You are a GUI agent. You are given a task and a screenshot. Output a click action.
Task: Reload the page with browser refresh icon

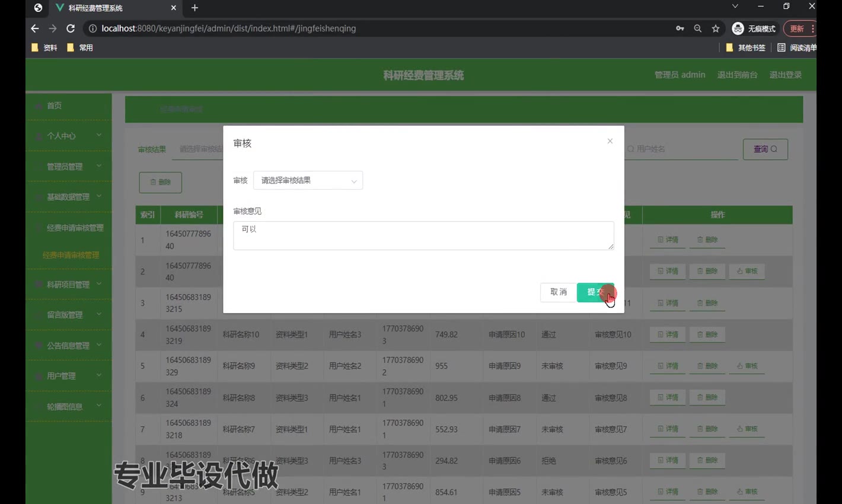[x=71, y=28]
